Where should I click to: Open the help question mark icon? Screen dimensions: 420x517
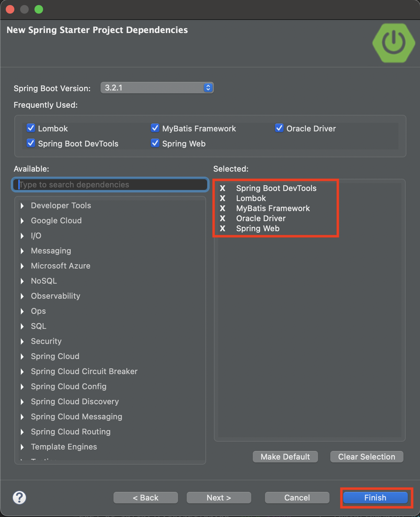click(x=19, y=498)
